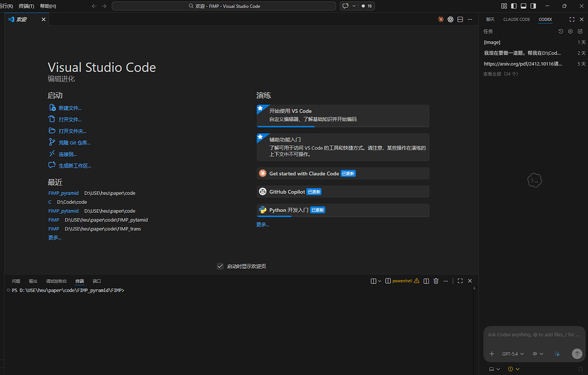The image size is (588, 375).
Task: Click 查看全部 (34 个) link
Action: click(x=500, y=74)
